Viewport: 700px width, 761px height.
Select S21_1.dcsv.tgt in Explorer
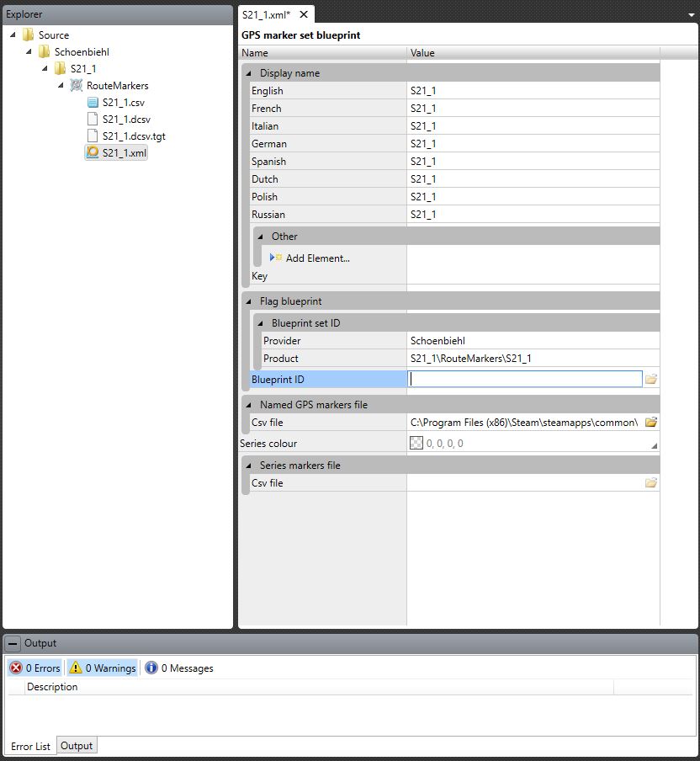[134, 136]
